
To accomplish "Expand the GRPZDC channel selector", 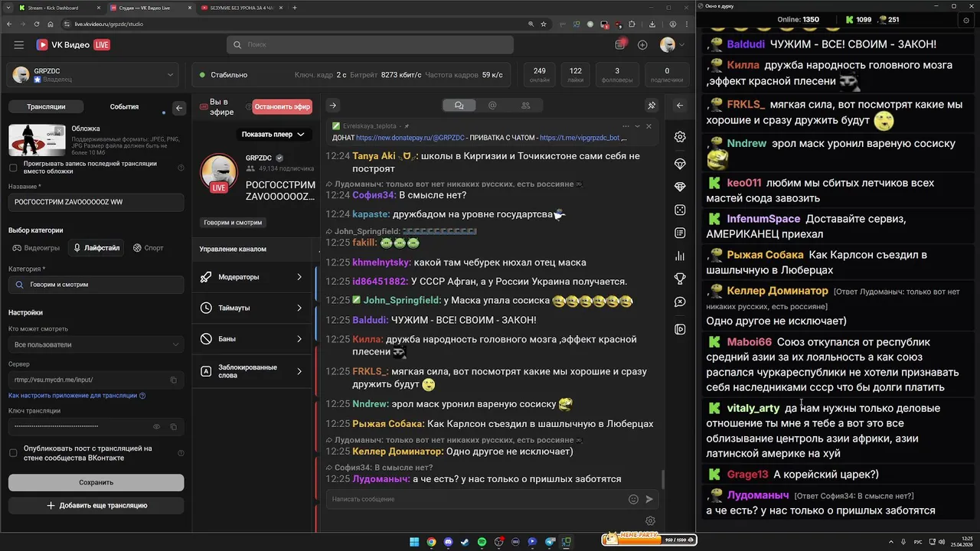I will point(93,75).
